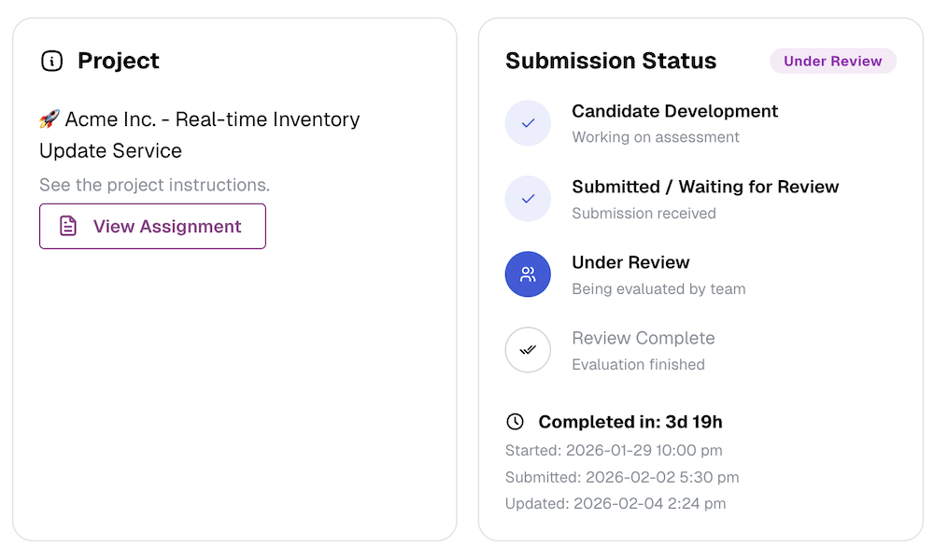Click the 'See the project instructions' text

154,185
